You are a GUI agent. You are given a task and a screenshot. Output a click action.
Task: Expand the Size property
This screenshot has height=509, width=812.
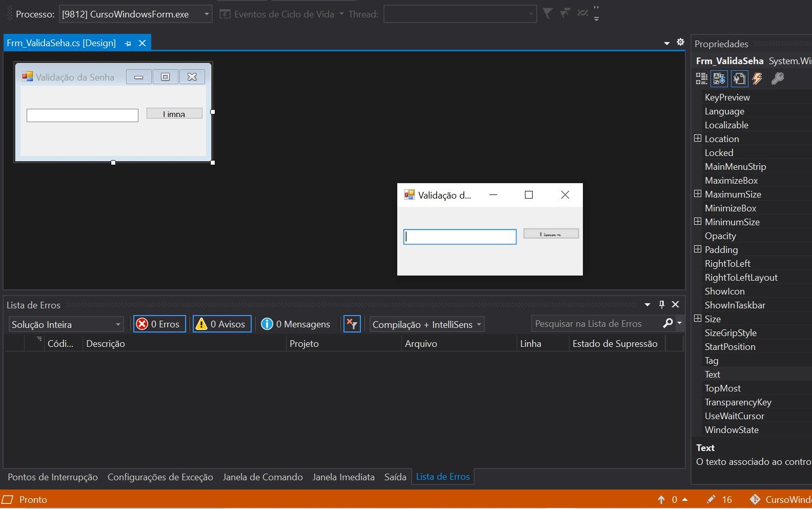point(698,318)
